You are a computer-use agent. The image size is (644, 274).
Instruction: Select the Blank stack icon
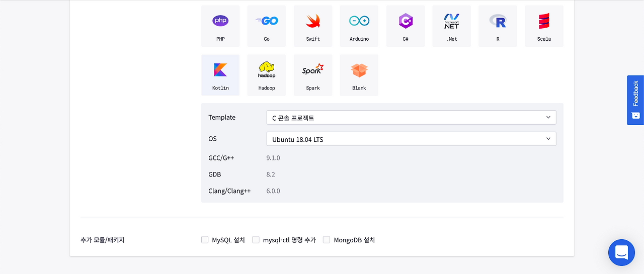(359, 75)
